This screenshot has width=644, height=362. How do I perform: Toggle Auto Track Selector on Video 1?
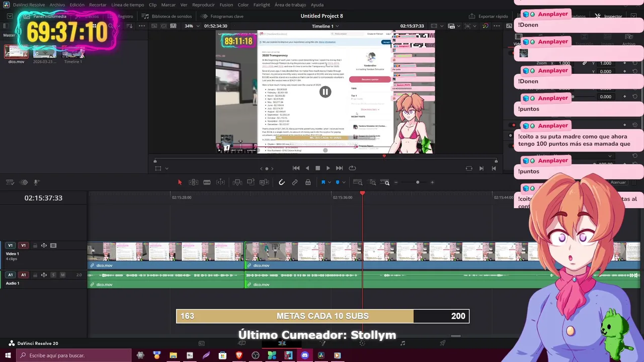tap(44, 245)
